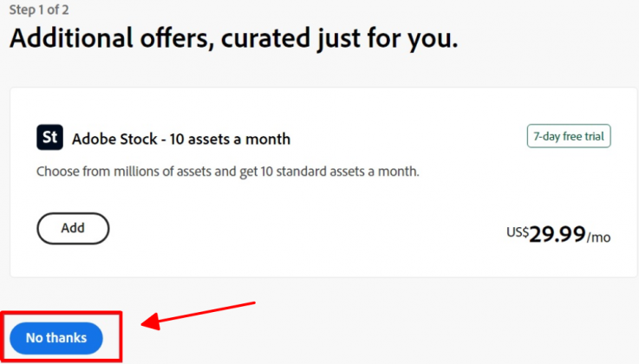639x364 pixels.
Task: Click the 'Step 1 of 2' indicator
Action: point(39,10)
